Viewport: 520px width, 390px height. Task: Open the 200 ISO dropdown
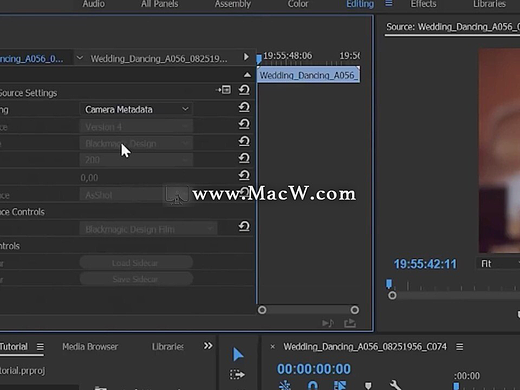[136, 160]
